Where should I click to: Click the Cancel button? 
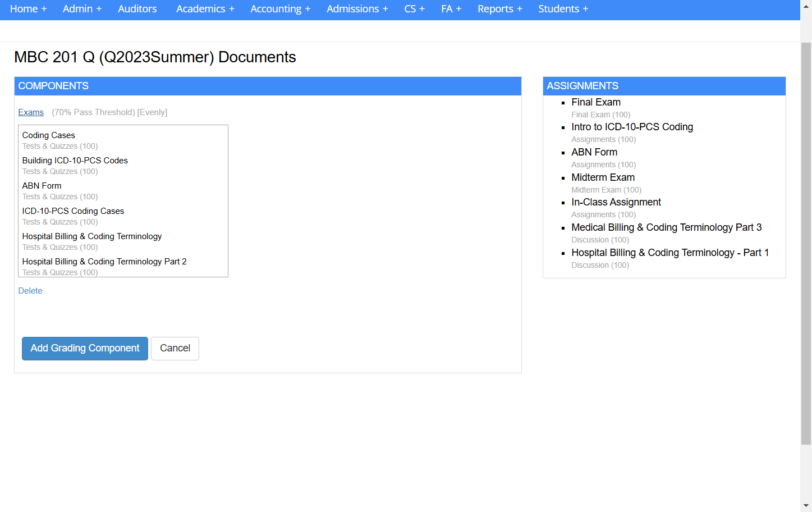[x=175, y=349]
